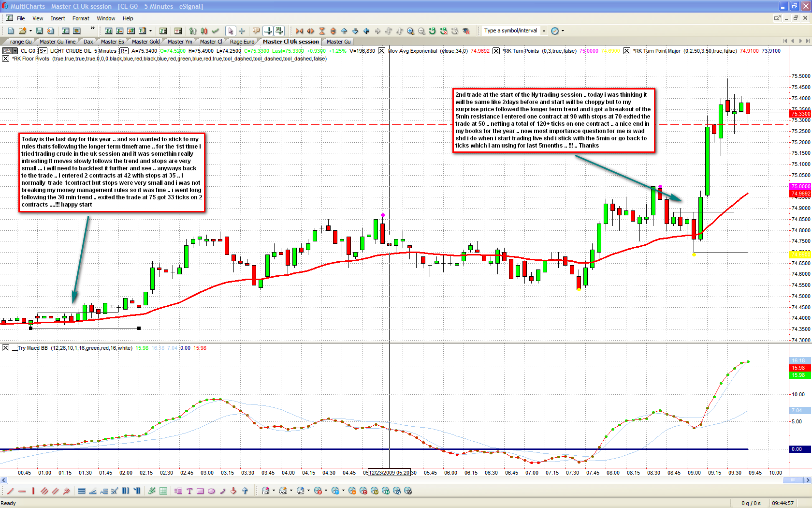This screenshot has width=812, height=508.
Task: Open the Help menu
Action: tap(128, 18)
